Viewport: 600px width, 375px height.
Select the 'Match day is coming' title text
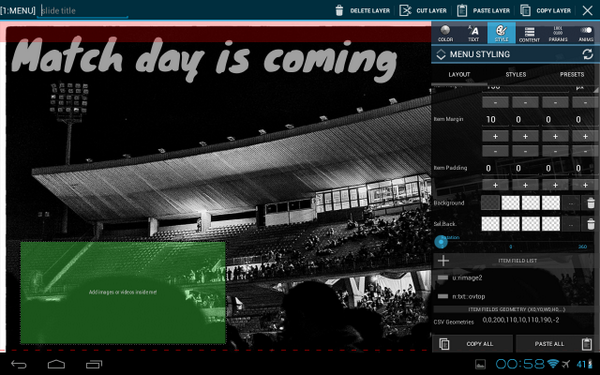pos(204,58)
